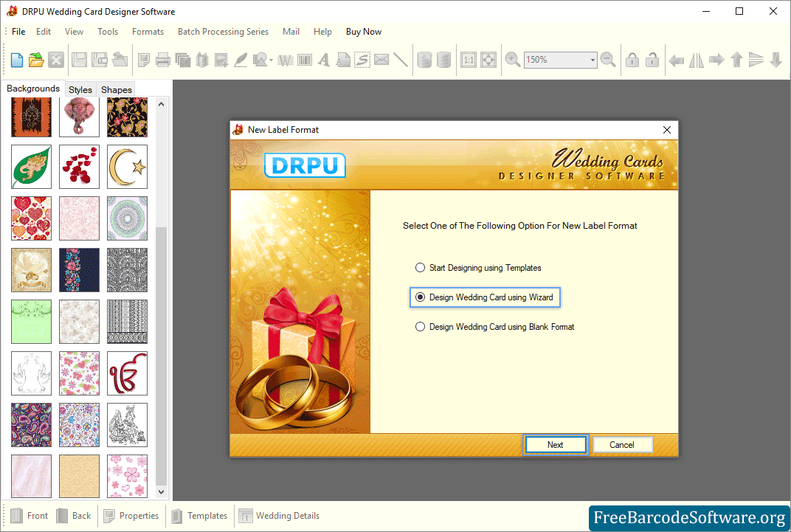Switch to the Shapes tab
This screenshot has width=791, height=532.
point(117,89)
